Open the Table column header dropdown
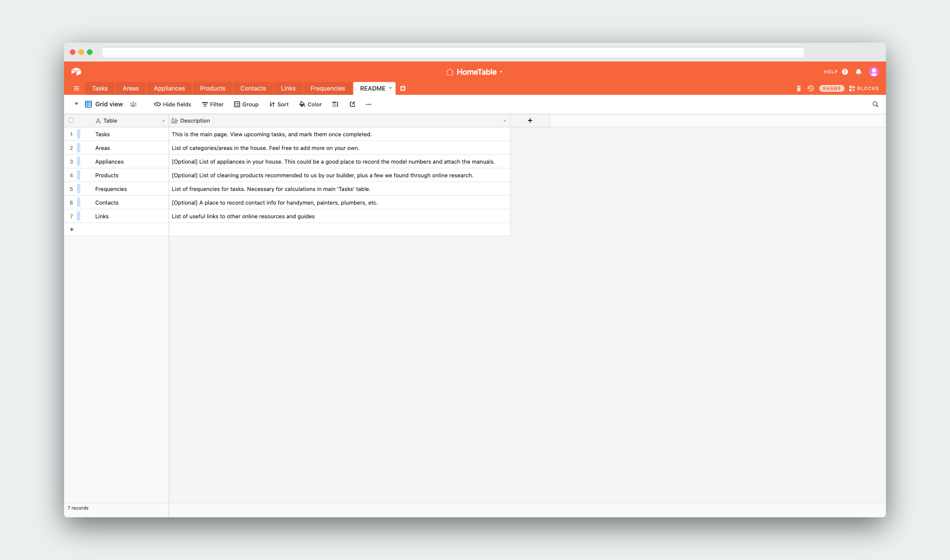 [x=164, y=121]
